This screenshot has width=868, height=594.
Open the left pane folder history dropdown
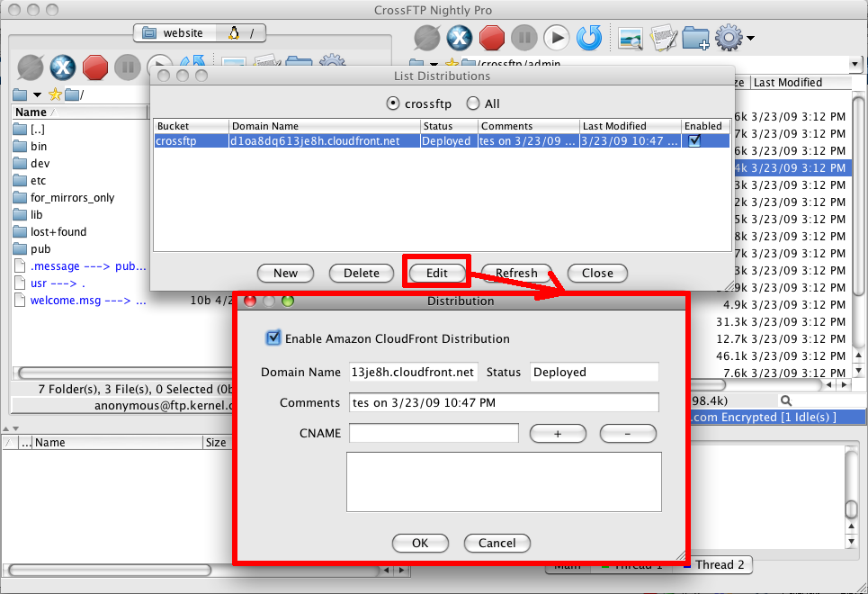(37, 94)
